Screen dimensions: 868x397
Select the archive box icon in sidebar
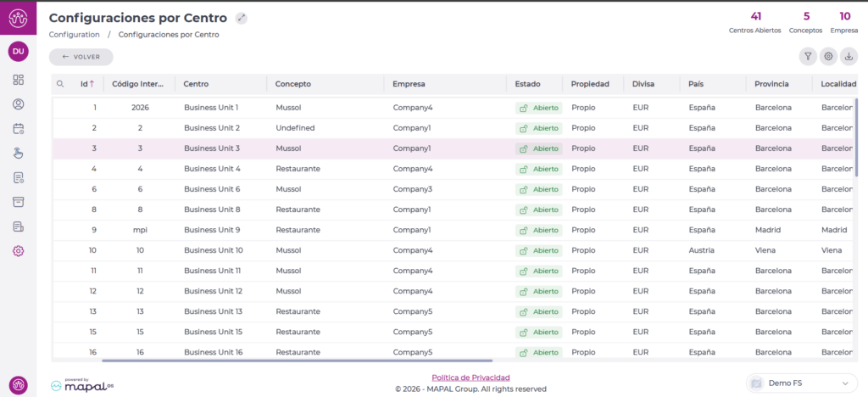[19, 202]
